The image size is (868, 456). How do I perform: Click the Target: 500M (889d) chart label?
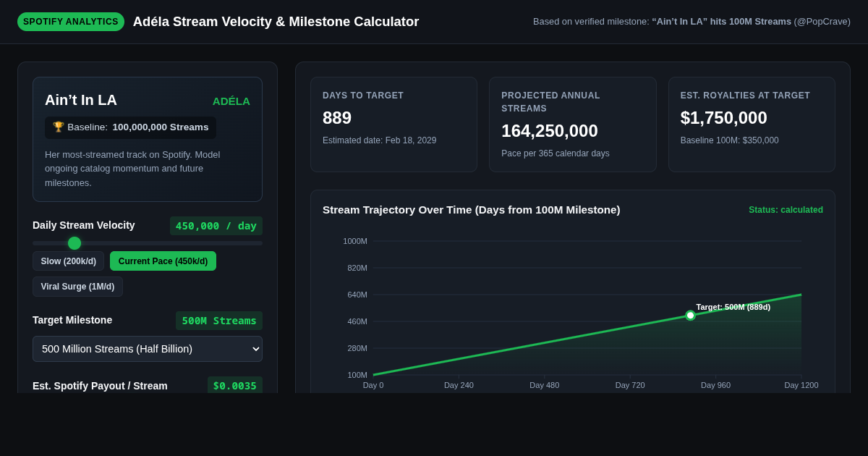[x=733, y=307]
